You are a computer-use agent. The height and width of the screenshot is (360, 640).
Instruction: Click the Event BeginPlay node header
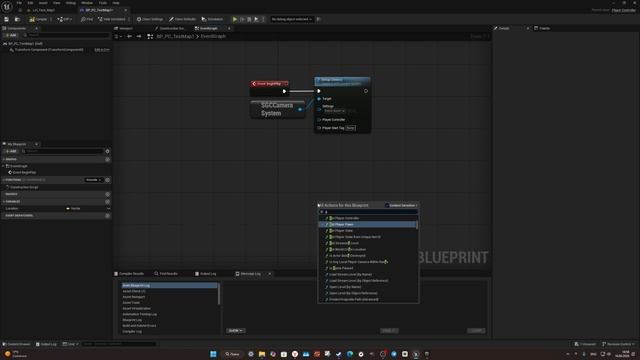pyautogui.click(x=269, y=84)
